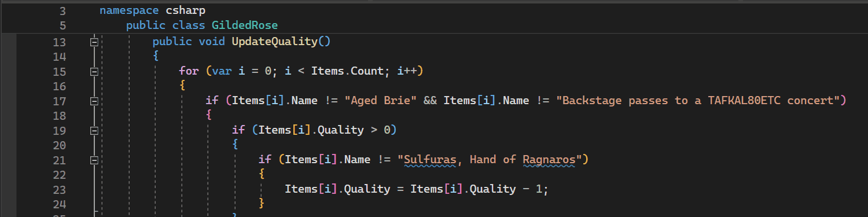Screen dimensions: 868x217
Task: Jump to public class GildedRose sticky header
Action: (x=202, y=25)
